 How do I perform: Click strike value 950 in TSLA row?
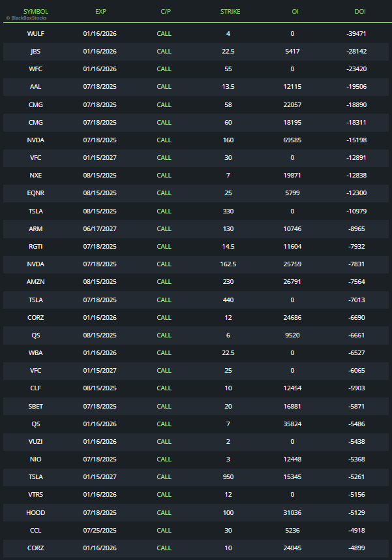pos(228,477)
